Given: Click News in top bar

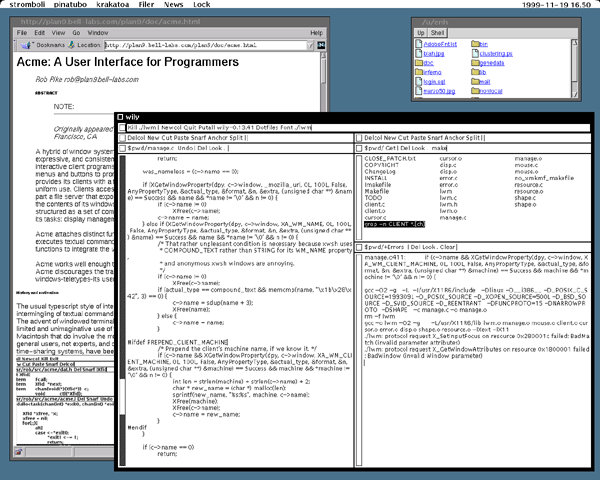Looking at the screenshot, I should click(x=173, y=5).
